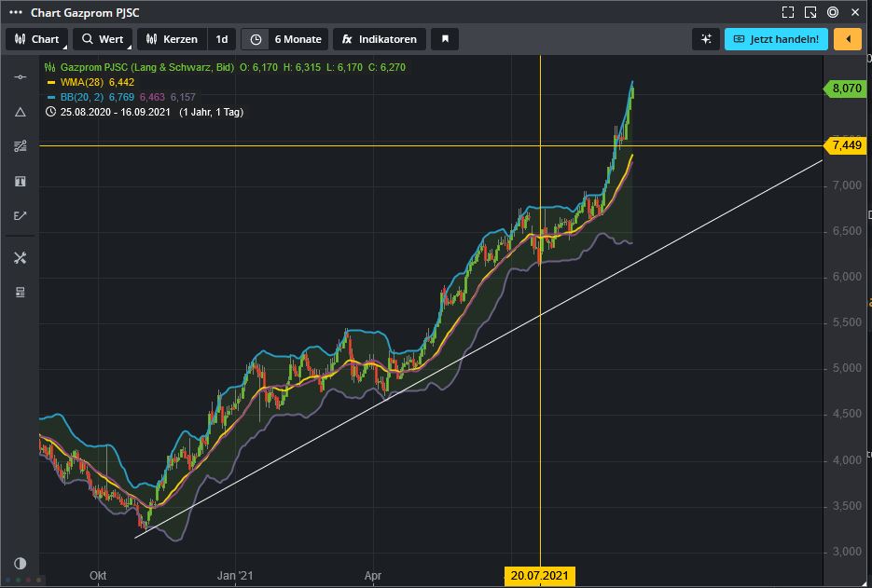This screenshot has height=588, width=872.
Task: Enable fullscreen chart view
Action: [x=788, y=11]
